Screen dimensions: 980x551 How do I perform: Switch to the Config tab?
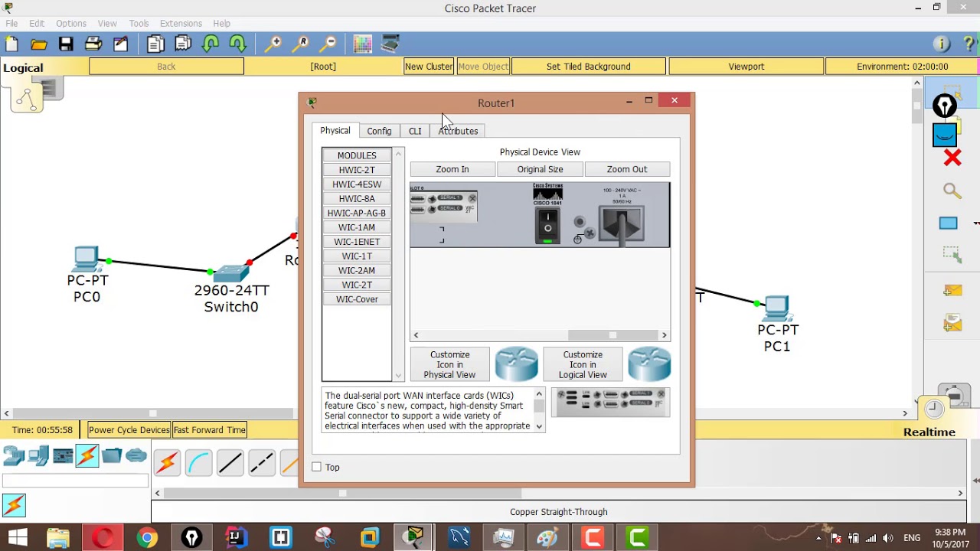point(379,131)
